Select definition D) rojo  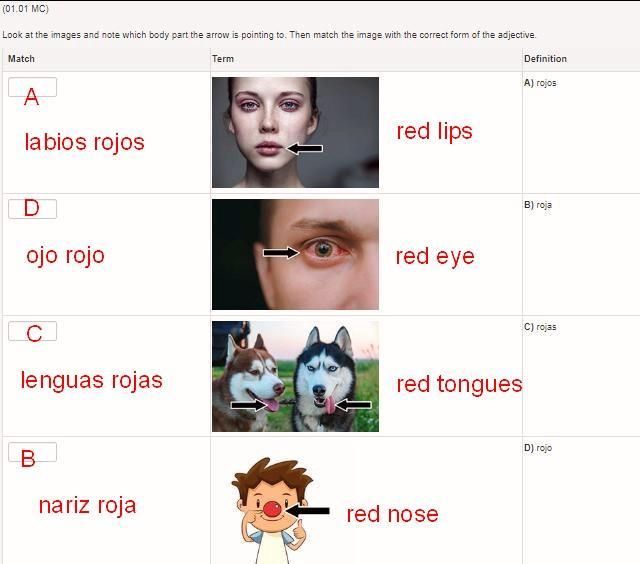538,448
